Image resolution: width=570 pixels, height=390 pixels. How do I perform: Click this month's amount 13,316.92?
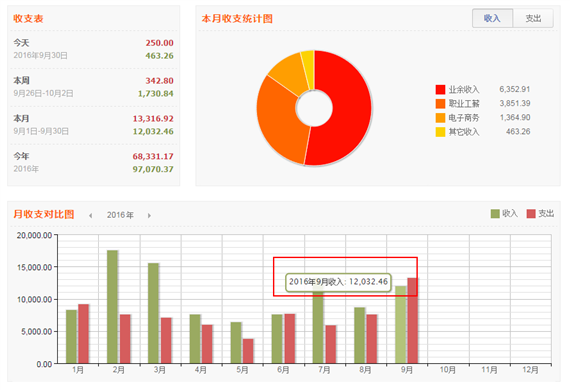[153, 118]
